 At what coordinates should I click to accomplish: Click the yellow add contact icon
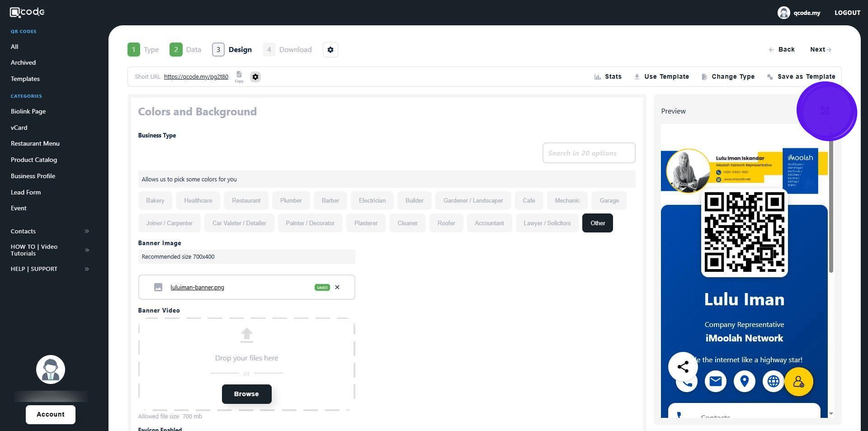[798, 382]
